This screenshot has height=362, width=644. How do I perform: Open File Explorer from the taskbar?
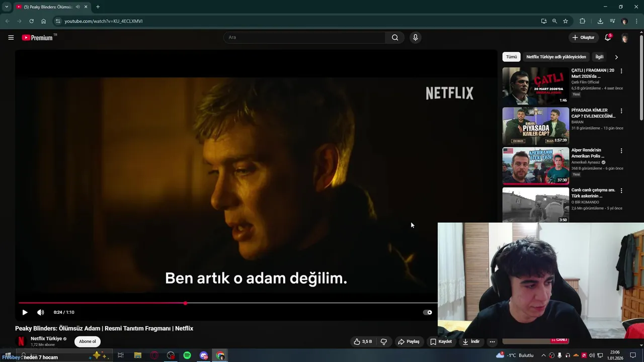137,355
